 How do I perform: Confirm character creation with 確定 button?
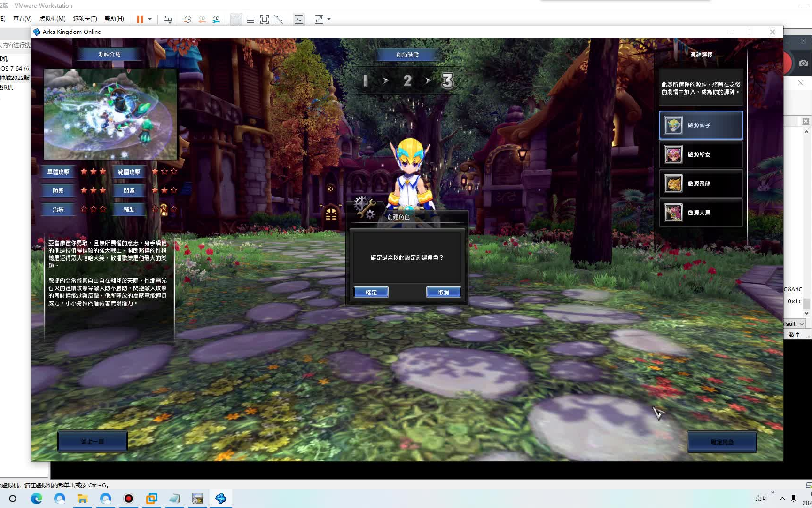371,292
